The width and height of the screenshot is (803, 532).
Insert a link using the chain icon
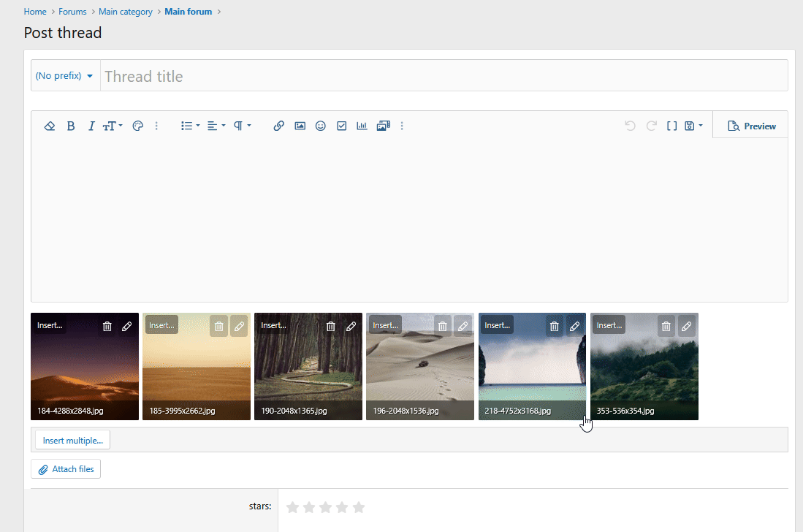[278, 126]
